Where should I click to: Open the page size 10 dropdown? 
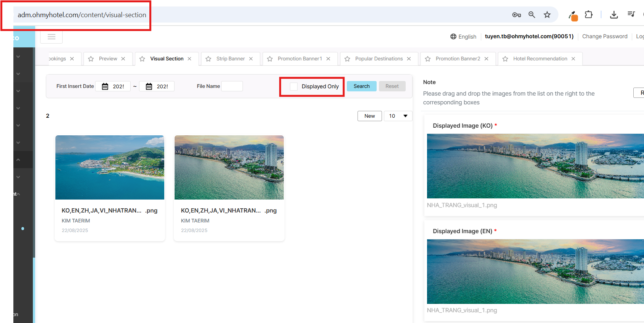(398, 116)
